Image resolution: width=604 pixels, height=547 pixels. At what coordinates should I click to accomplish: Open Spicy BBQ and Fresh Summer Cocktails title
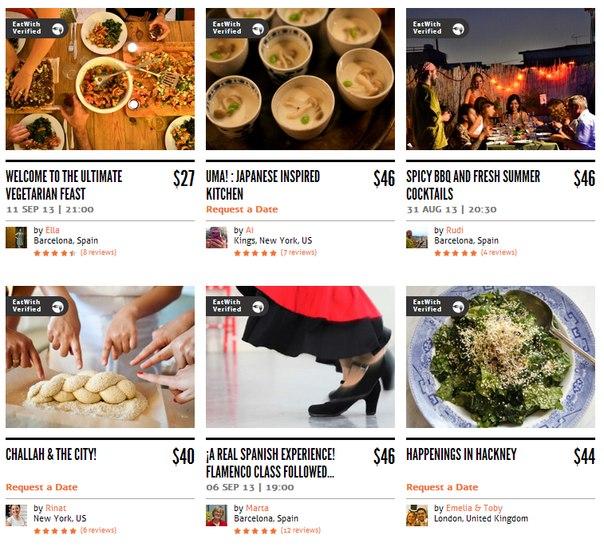(x=473, y=185)
